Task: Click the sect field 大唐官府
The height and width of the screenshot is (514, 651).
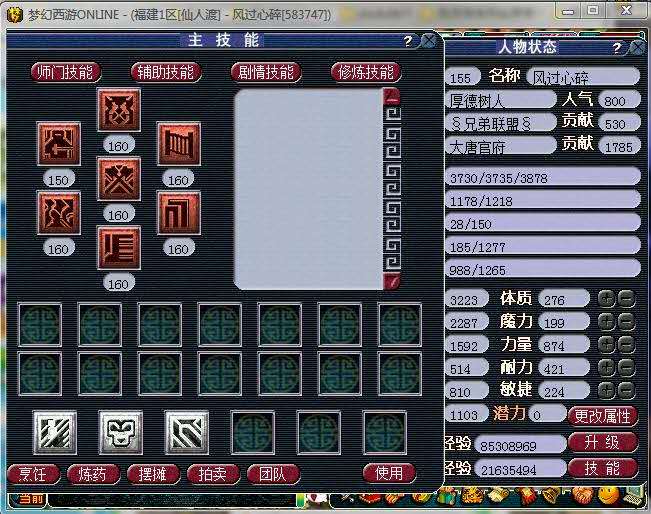Action: [x=501, y=147]
